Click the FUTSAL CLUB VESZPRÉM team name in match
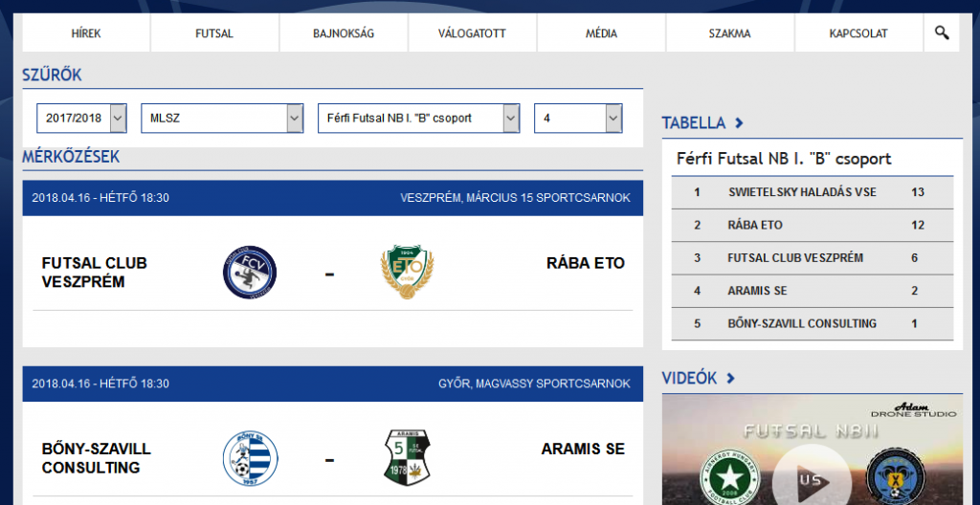Image resolution: width=980 pixels, height=505 pixels. pos(95,273)
